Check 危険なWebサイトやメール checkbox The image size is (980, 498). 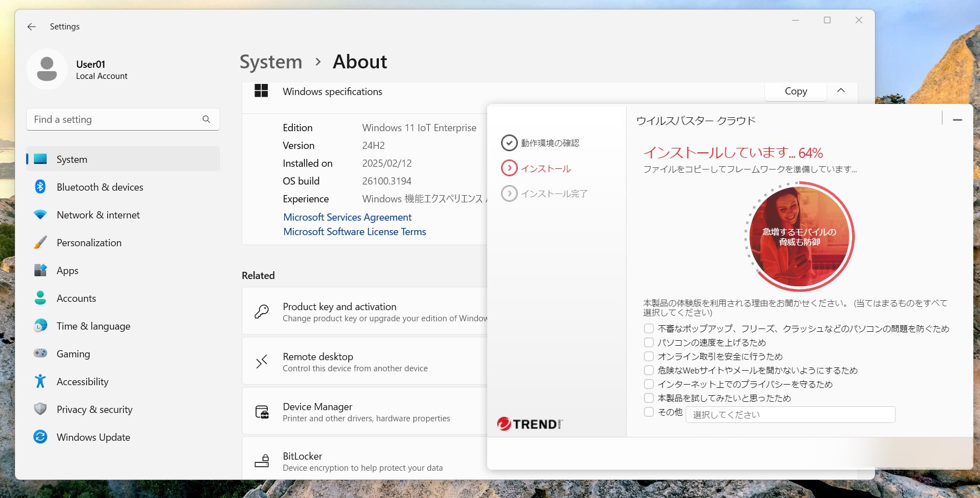(x=649, y=370)
